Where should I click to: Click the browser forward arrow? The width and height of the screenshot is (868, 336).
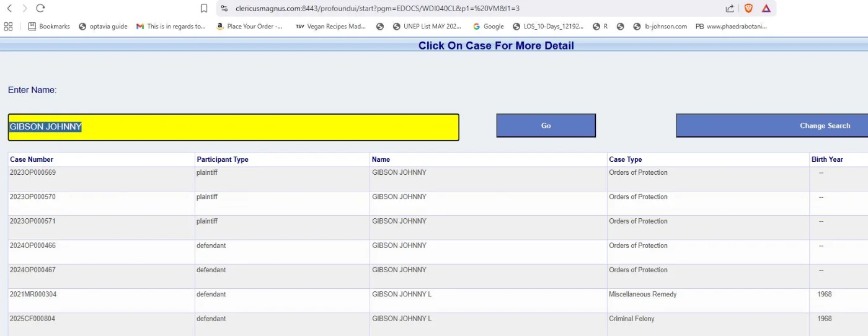[25, 8]
